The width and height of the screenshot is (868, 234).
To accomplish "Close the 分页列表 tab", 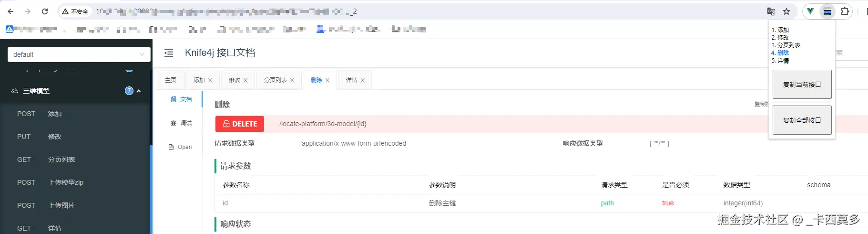I will 292,80.
